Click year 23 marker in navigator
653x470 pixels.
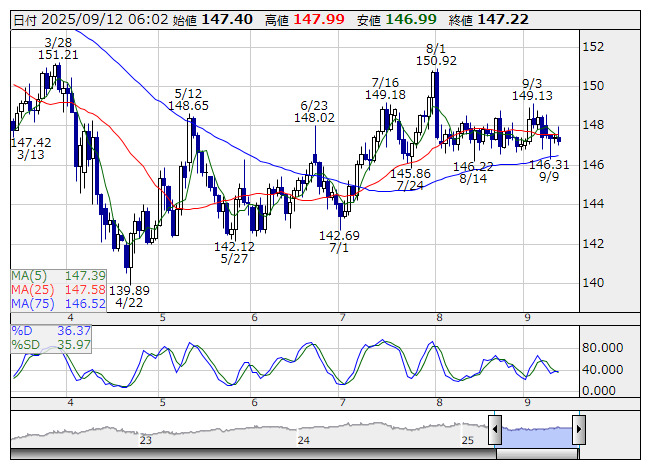click(146, 439)
